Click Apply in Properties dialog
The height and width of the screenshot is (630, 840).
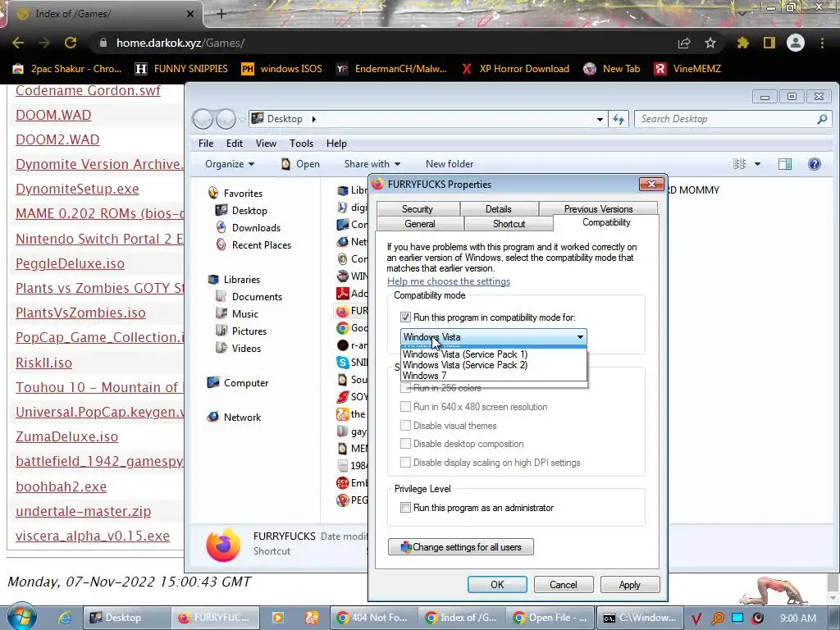630,584
